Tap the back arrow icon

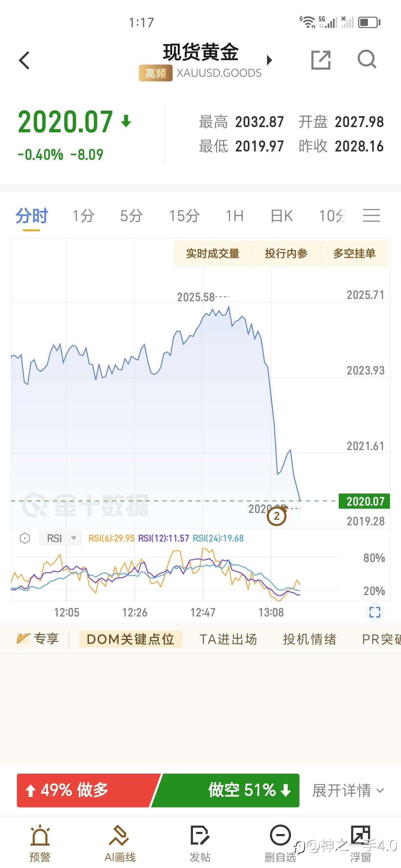click(x=24, y=61)
